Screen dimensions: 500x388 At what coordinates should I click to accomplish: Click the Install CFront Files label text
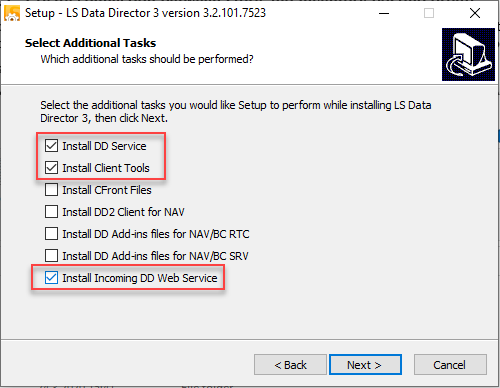(x=107, y=190)
